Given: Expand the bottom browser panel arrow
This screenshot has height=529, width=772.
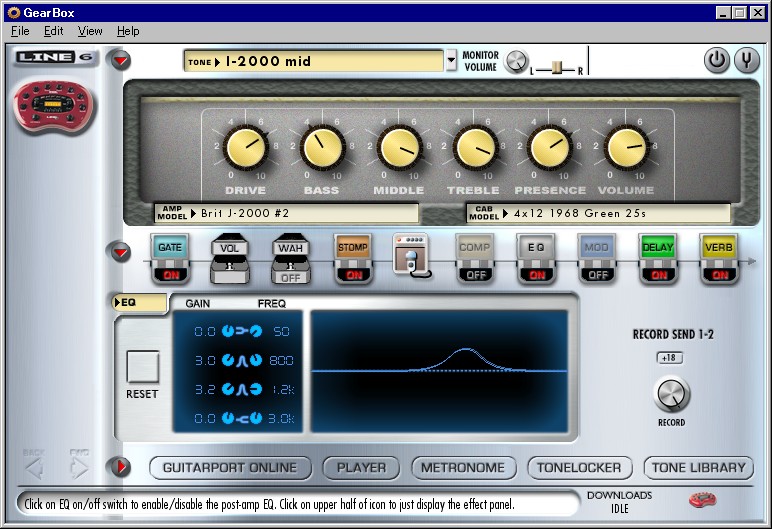Looking at the screenshot, I should click(121, 466).
